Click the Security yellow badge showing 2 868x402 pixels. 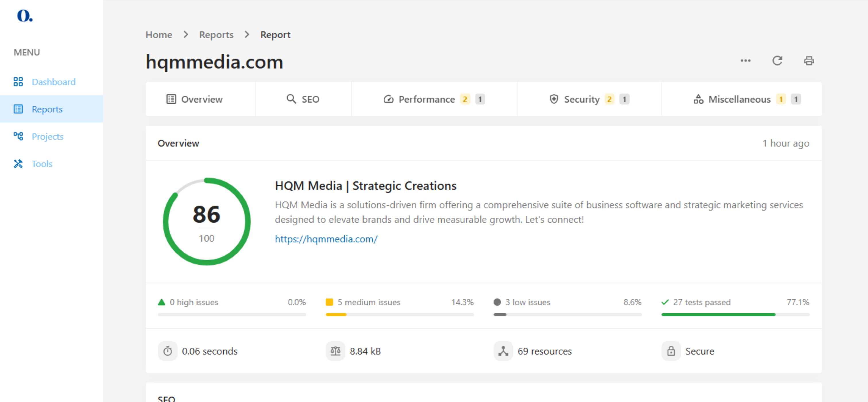(609, 99)
